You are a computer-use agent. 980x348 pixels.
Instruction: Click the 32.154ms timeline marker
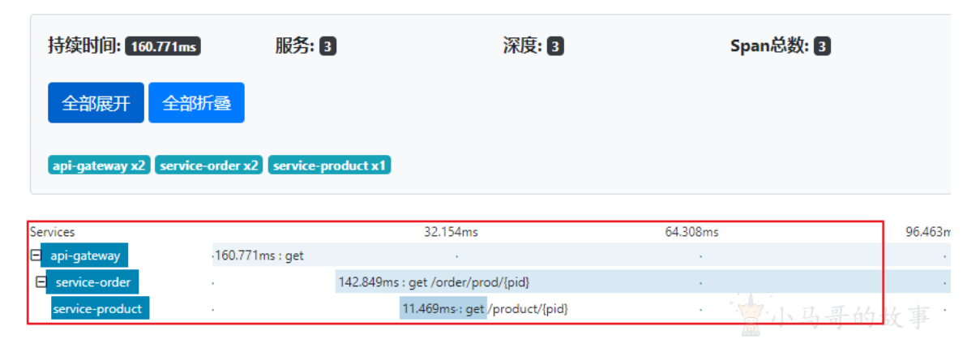point(451,232)
